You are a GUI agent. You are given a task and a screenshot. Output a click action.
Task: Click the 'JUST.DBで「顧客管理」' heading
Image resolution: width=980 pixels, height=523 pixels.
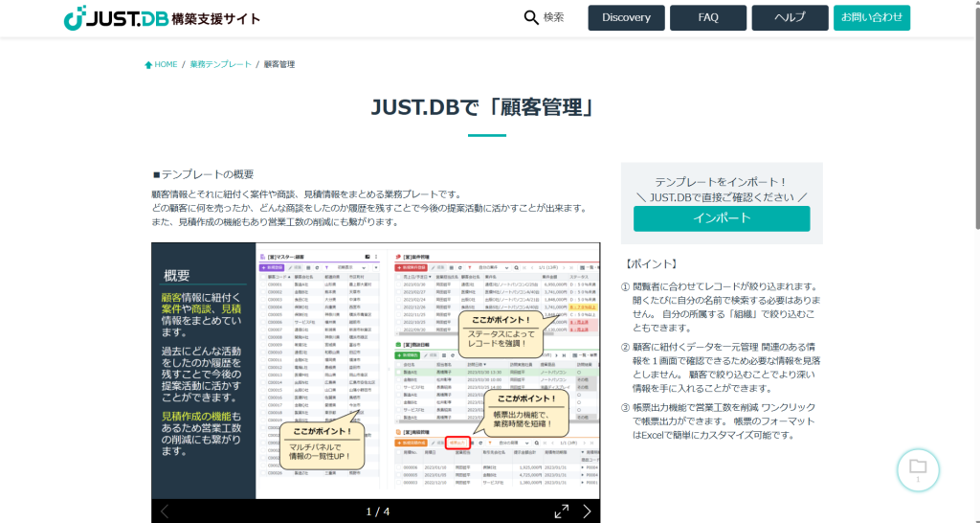tap(482, 107)
